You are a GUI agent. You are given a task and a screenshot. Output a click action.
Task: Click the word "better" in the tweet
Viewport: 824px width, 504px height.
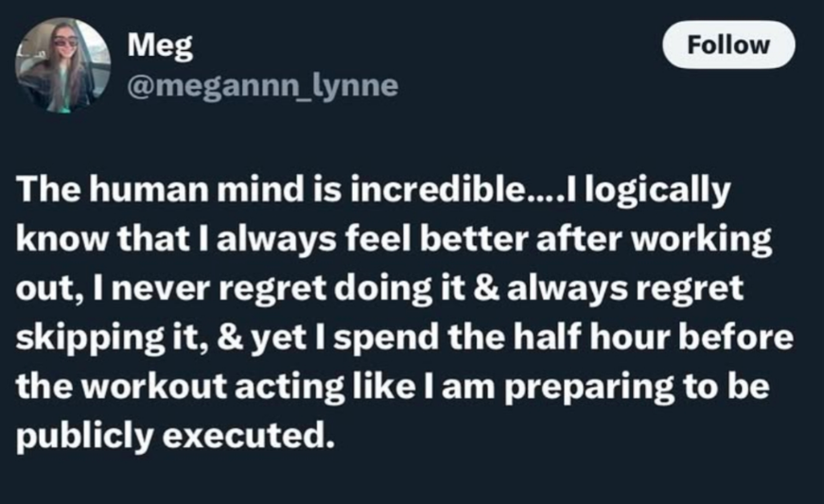pyautogui.click(x=473, y=239)
